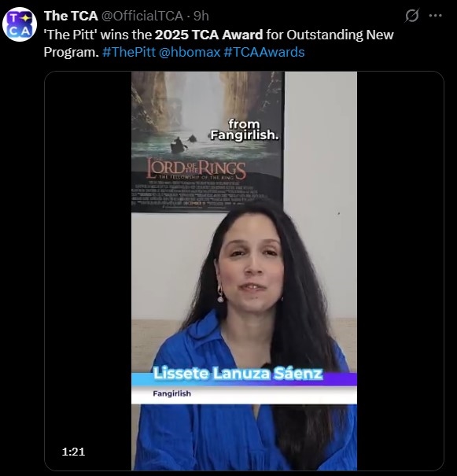This screenshot has width=457, height=476.
Task: Open the three-dot more options menu
Action: [436, 16]
